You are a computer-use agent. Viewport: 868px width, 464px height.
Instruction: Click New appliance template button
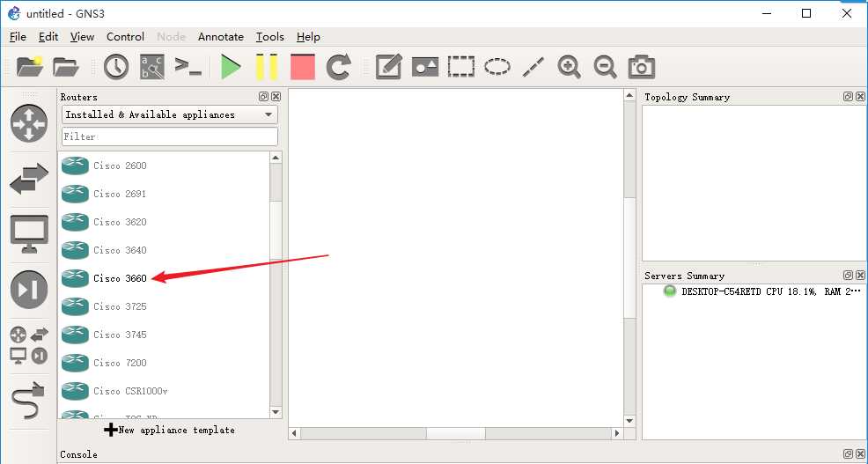pos(169,430)
